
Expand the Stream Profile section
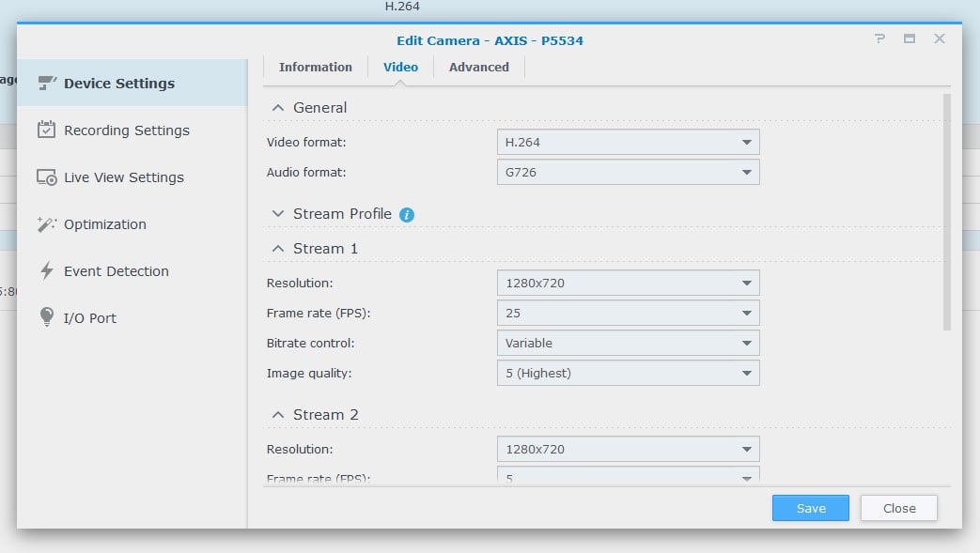pos(278,214)
